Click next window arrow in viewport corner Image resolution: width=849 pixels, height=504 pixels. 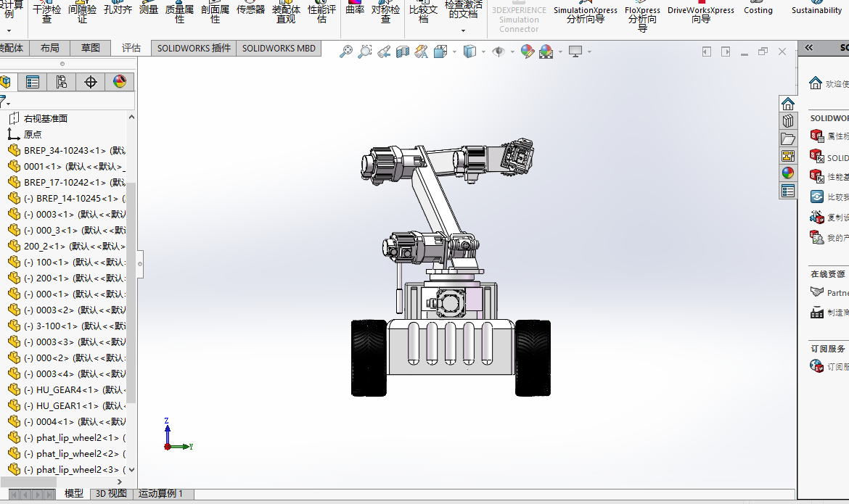[x=726, y=51]
